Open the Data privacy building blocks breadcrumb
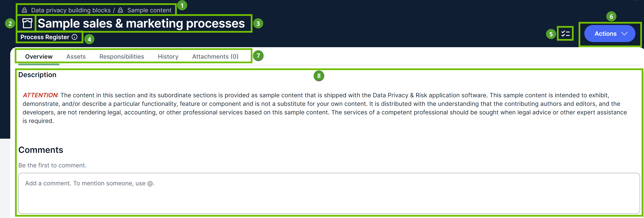 click(x=71, y=10)
